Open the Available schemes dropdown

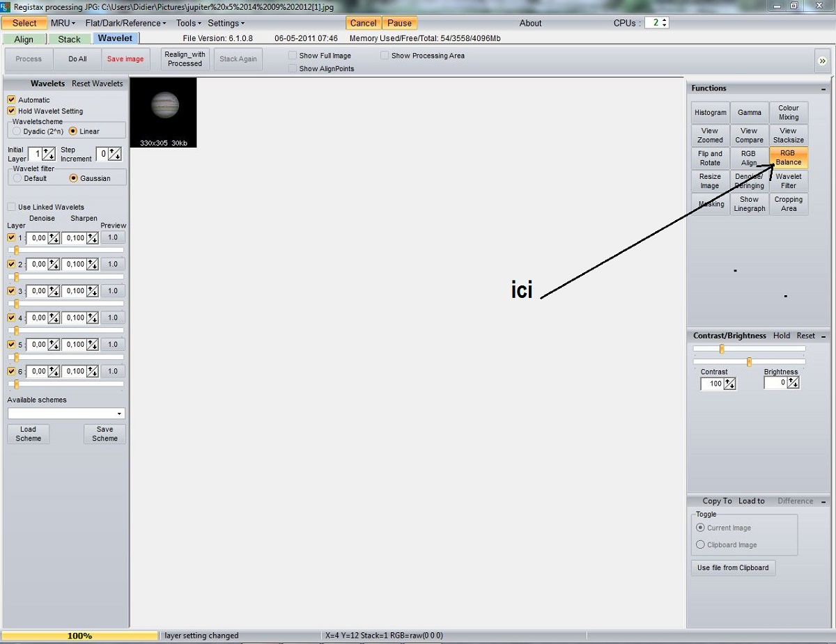tap(119, 414)
